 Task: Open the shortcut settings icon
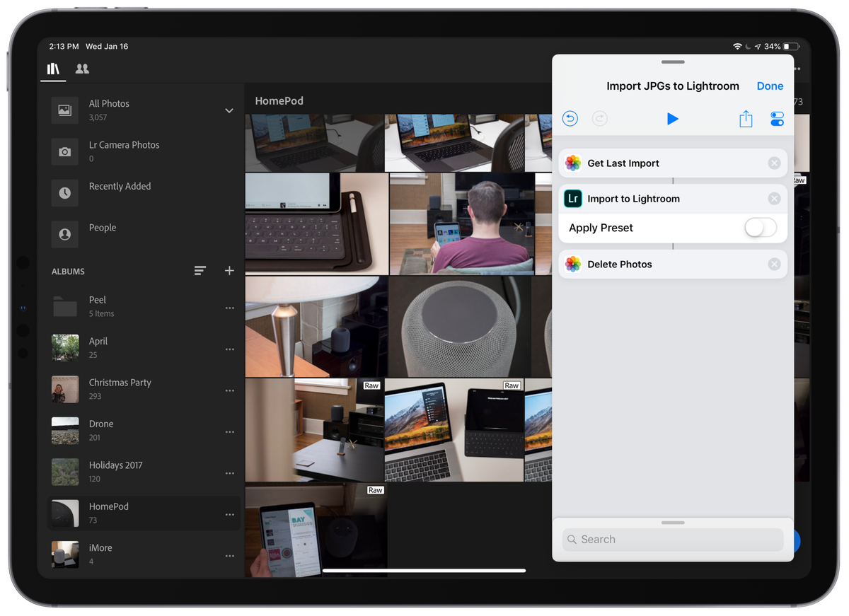click(777, 119)
